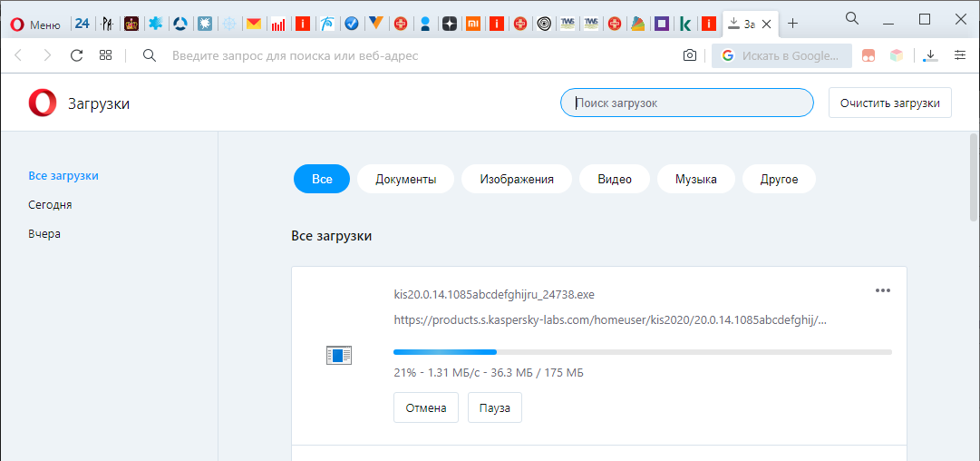Filter downloads by 'Документы'
980x461 pixels.
pyautogui.click(x=405, y=180)
